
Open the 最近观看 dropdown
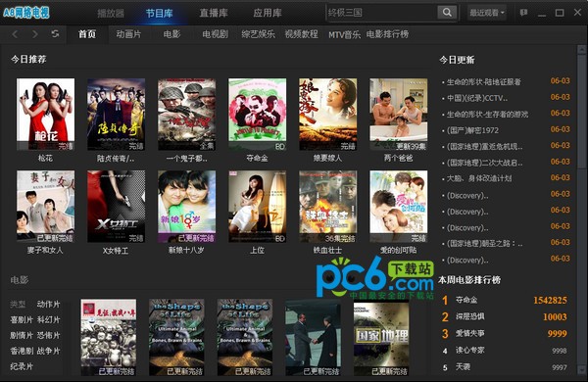(x=487, y=13)
